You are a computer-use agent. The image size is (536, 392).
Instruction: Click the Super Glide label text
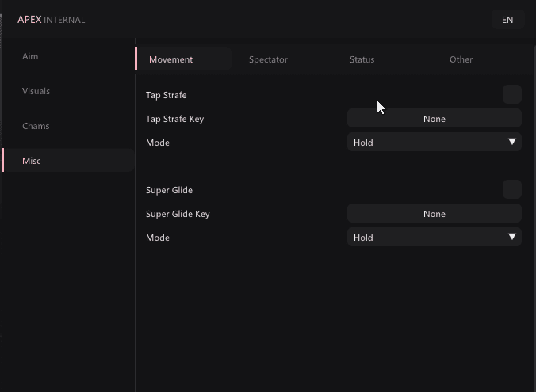[169, 190]
